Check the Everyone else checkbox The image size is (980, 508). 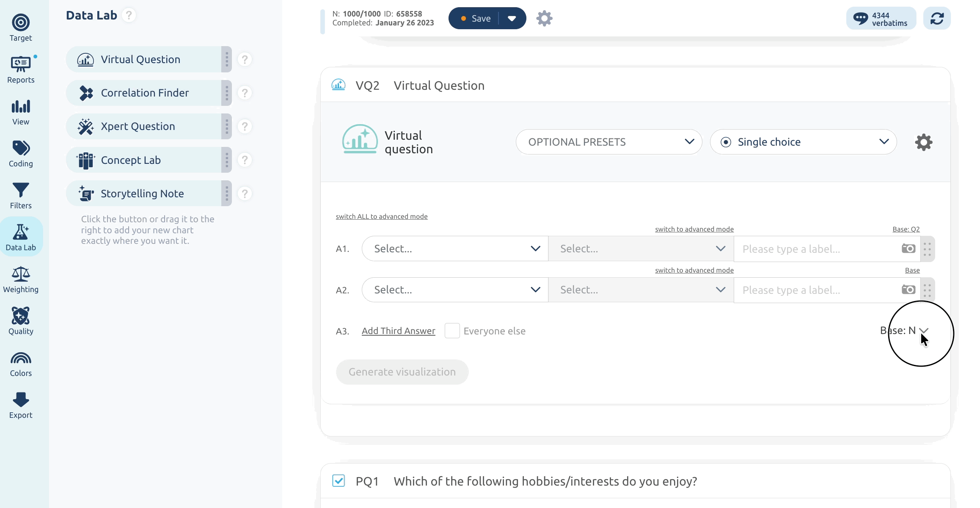[452, 331]
